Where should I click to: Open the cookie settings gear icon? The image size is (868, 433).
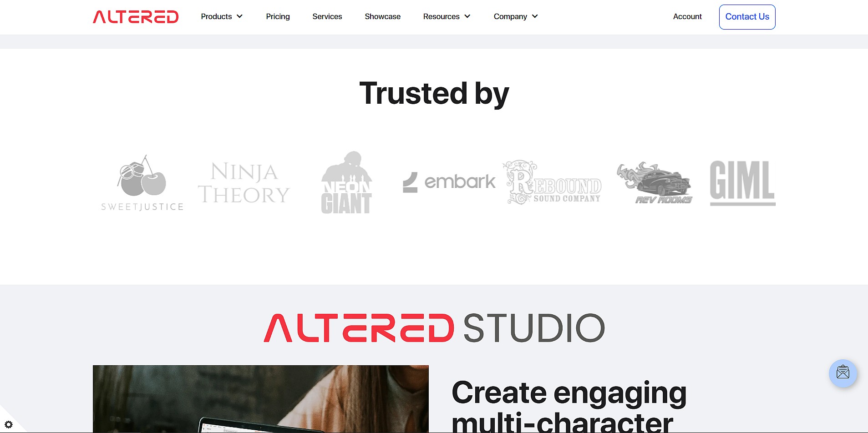coord(9,424)
